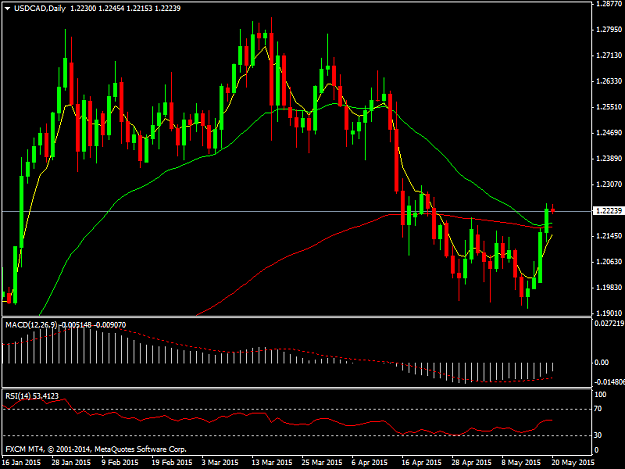Image resolution: width=625 pixels, height=469 pixels.
Task: Click the 8 May 2015 date label
Action: (x=521, y=463)
